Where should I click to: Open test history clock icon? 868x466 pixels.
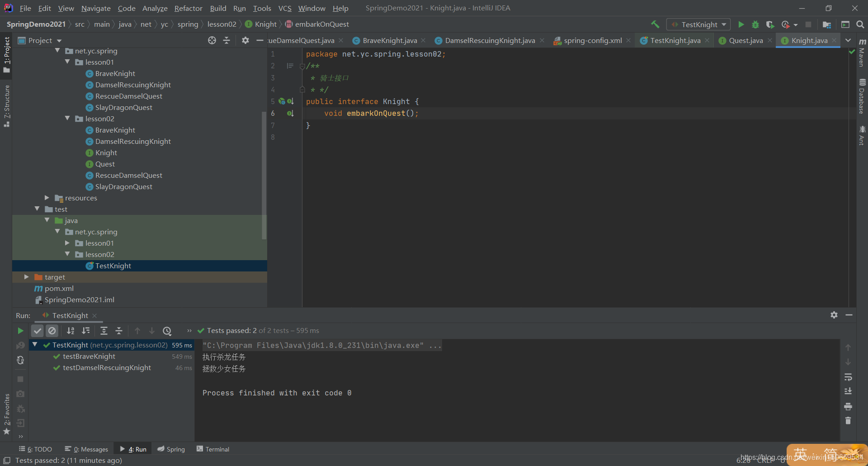[167, 331]
